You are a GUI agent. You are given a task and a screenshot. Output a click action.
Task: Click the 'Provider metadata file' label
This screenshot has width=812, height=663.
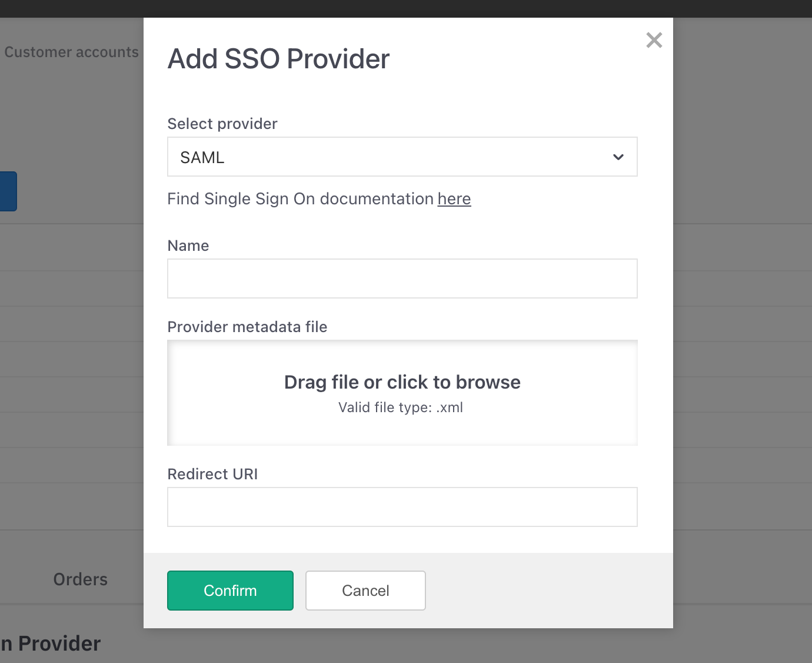tap(247, 327)
